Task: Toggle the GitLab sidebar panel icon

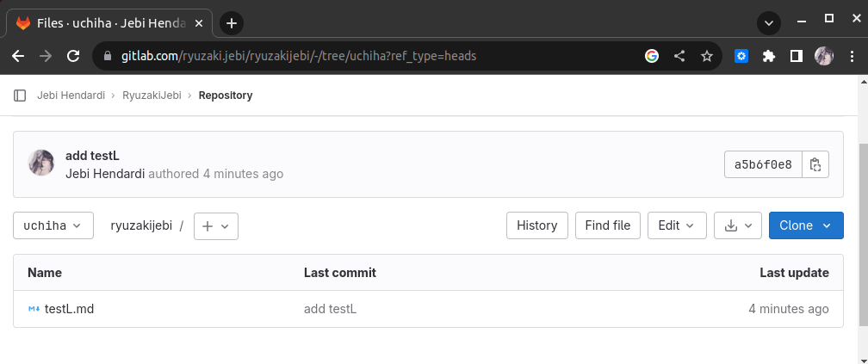Action: (x=21, y=96)
